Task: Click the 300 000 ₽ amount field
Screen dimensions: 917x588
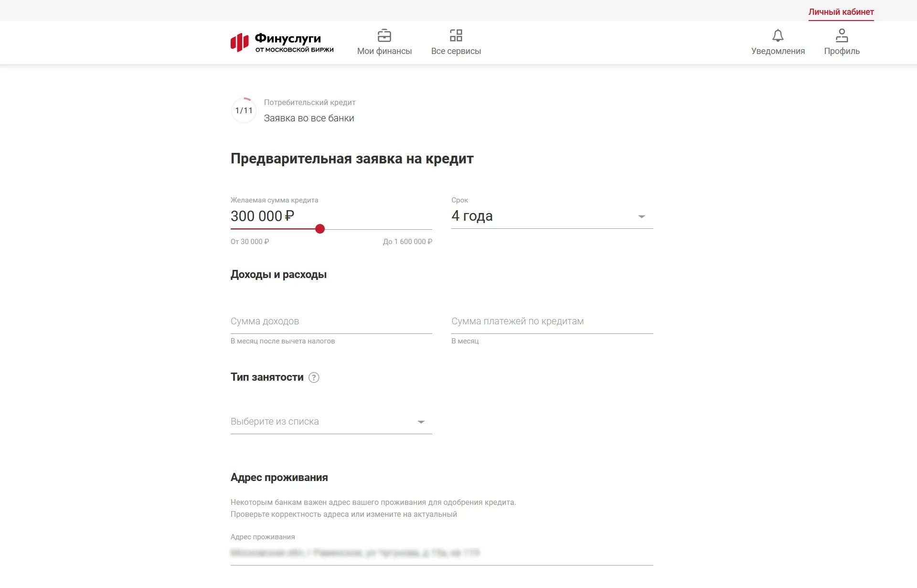Action: pos(262,216)
